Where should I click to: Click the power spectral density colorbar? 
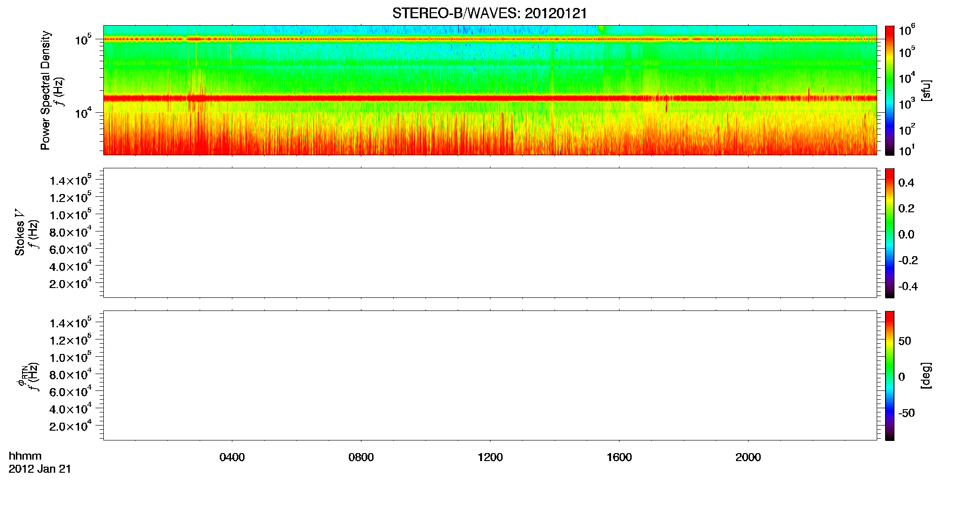click(x=890, y=90)
